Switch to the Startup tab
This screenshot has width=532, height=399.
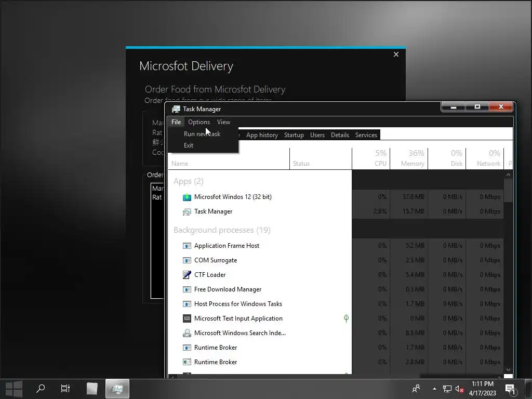click(x=294, y=135)
